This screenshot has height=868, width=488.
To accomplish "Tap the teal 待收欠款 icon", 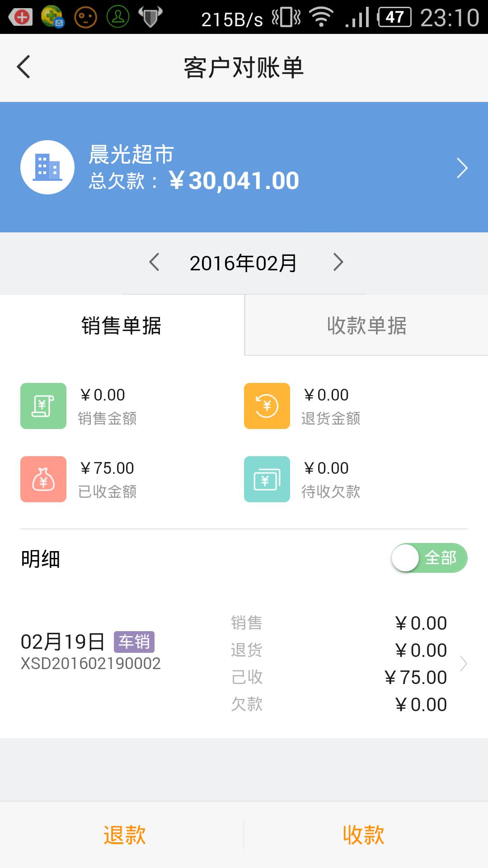I will pos(267,479).
